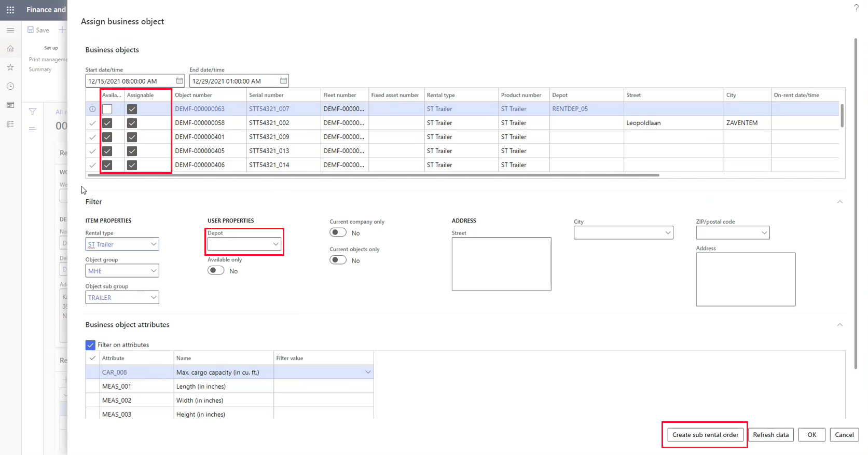Toggle Assignable checkbox for DEMF-000000401
Image resolution: width=868 pixels, height=455 pixels.
pyautogui.click(x=132, y=137)
